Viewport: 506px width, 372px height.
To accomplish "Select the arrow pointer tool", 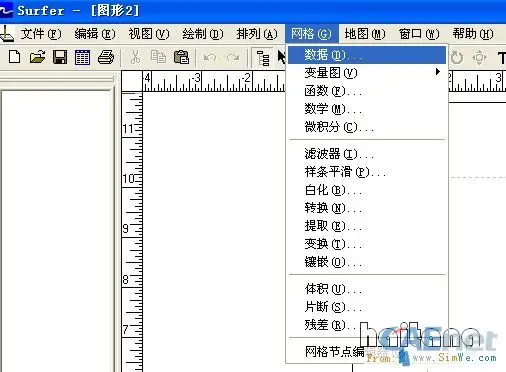I will (x=281, y=57).
